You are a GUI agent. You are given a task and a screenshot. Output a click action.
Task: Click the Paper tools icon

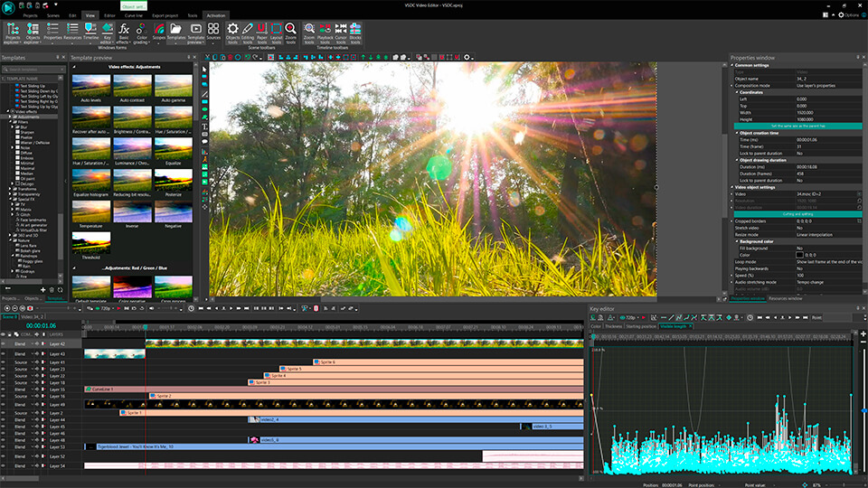click(262, 33)
